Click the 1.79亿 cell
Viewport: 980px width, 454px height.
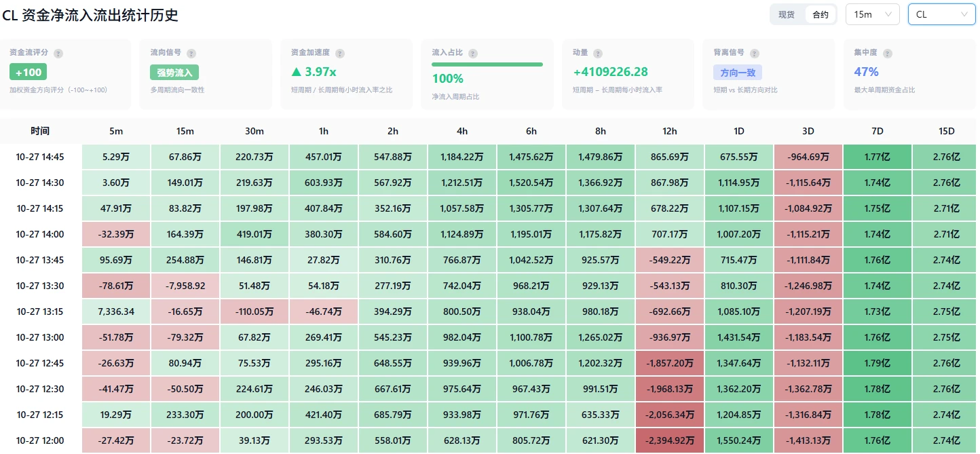click(x=877, y=363)
